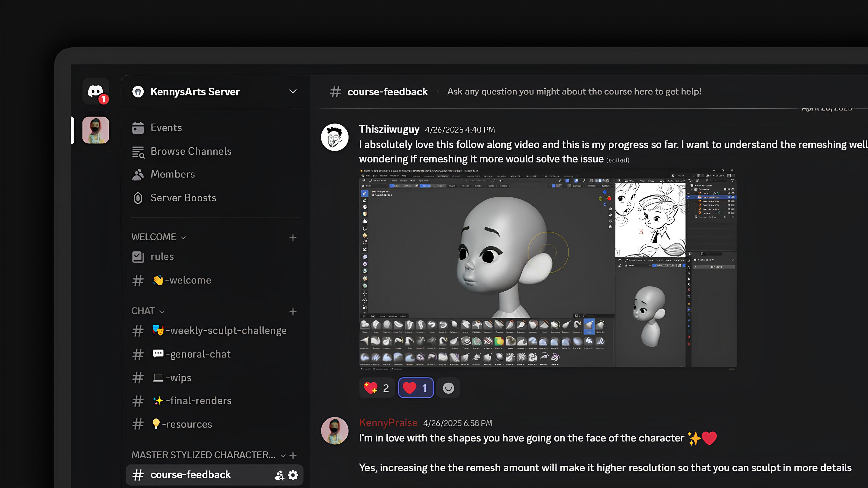This screenshot has width=868, height=488.
Task: Toggle the sparkling heart reaction with count 2
Action: (377, 388)
